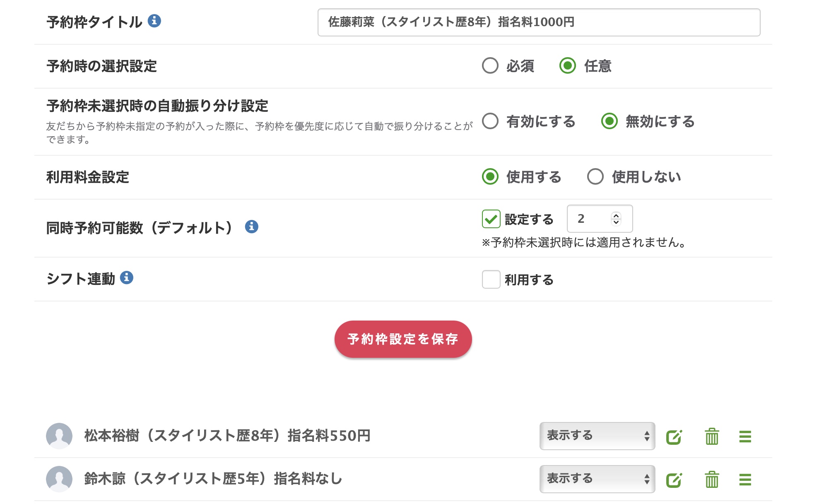Image resolution: width=824 pixels, height=504 pixels.
Task: Open 表示する dropdown for 松本裕樹
Action: (x=597, y=436)
